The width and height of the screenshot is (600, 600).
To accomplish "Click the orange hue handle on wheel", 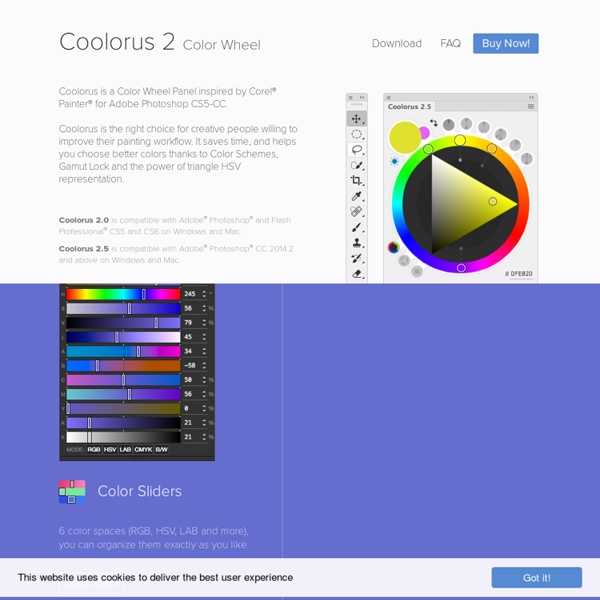I will point(492,148).
